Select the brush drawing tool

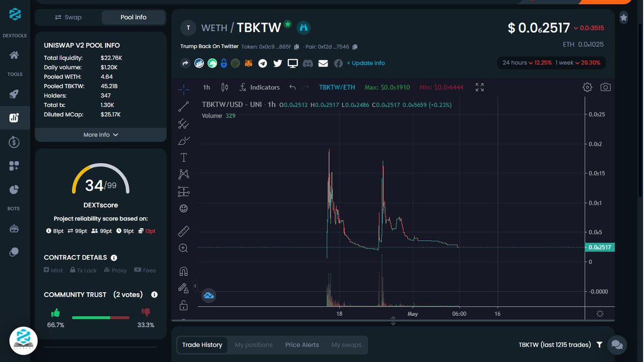(184, 141)
